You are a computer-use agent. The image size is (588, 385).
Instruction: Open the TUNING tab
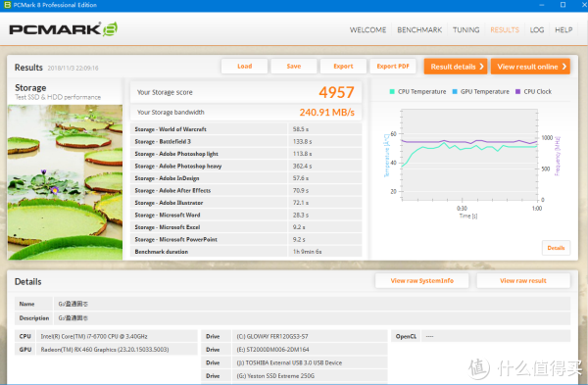[x=465, y=30]
